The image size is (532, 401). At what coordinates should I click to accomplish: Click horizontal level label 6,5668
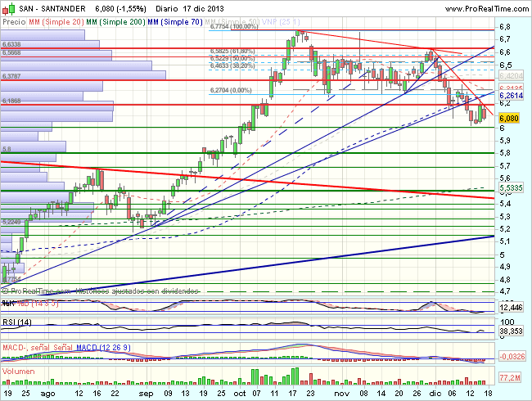point(11,52)
